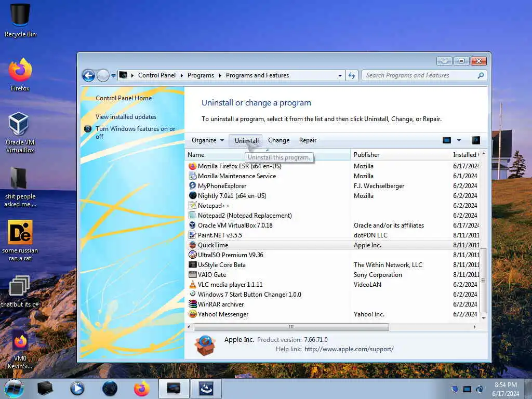The width and height of the screenshot is (532, 399).
Task: Expand the view options dropdown arrow
Action: coord(459,140)
